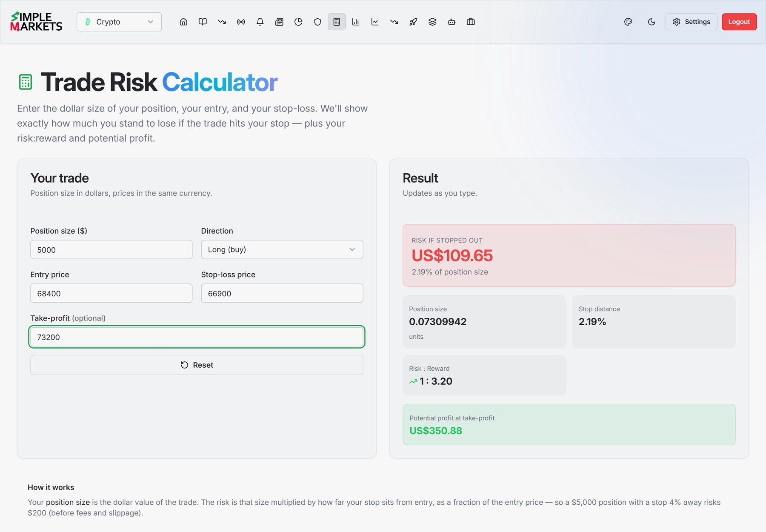The height and width of the screenshot is (532, 766).
Task: Click the 0.07309942 units value
Action: click(x=438, y=322)
